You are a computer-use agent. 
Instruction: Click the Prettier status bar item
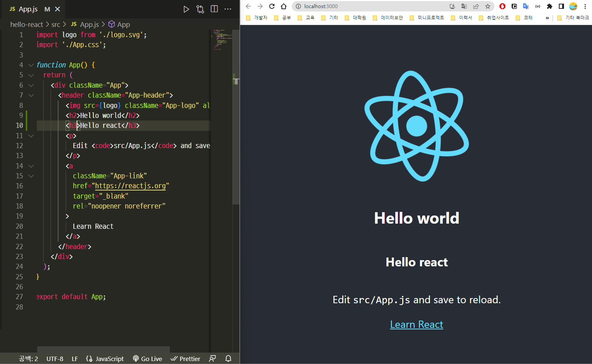[185, 359]
